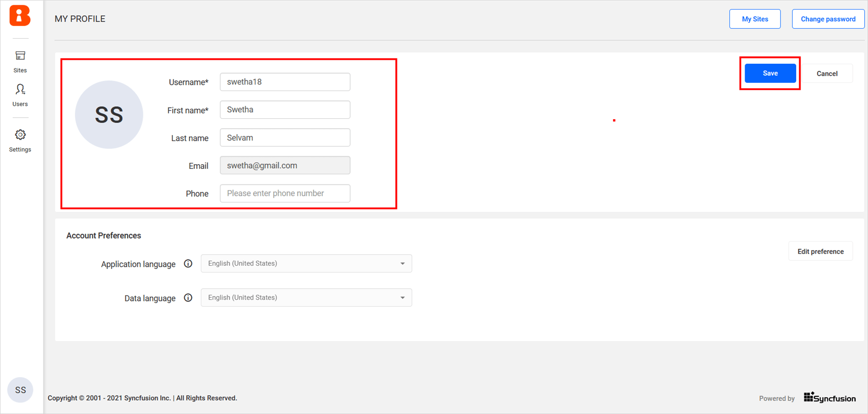
Task: Click the Username* label
Action: click(188, 82)
